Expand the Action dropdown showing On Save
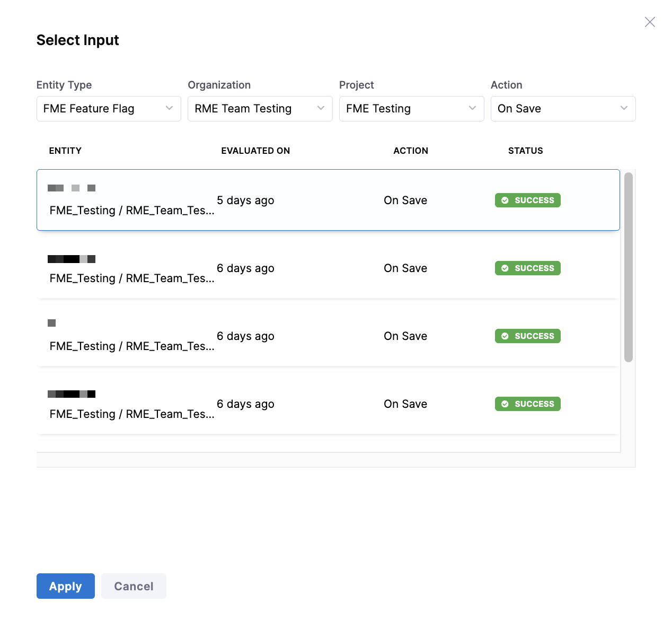 (563, 108)
